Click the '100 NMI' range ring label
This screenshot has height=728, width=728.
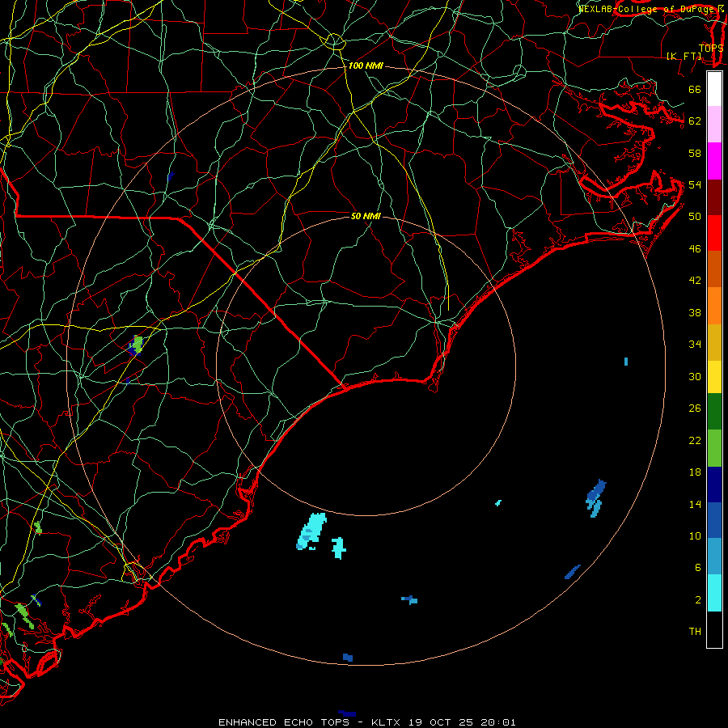click(x=366, y=66)
